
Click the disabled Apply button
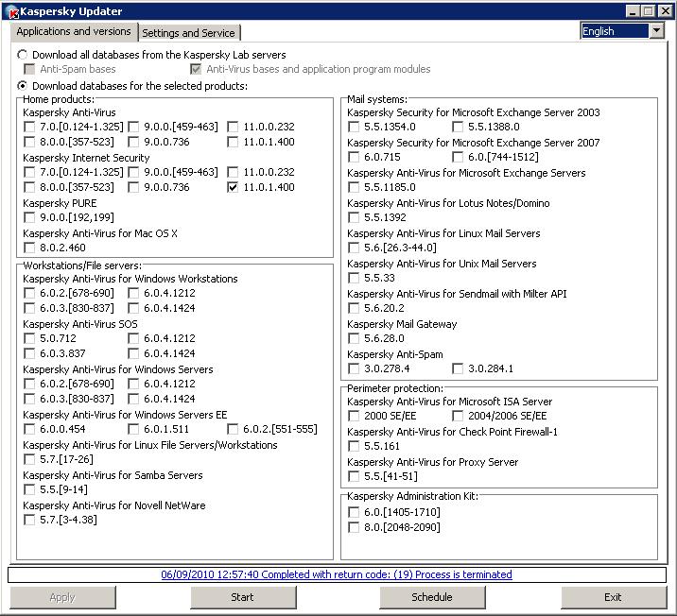tap(62, 597)
